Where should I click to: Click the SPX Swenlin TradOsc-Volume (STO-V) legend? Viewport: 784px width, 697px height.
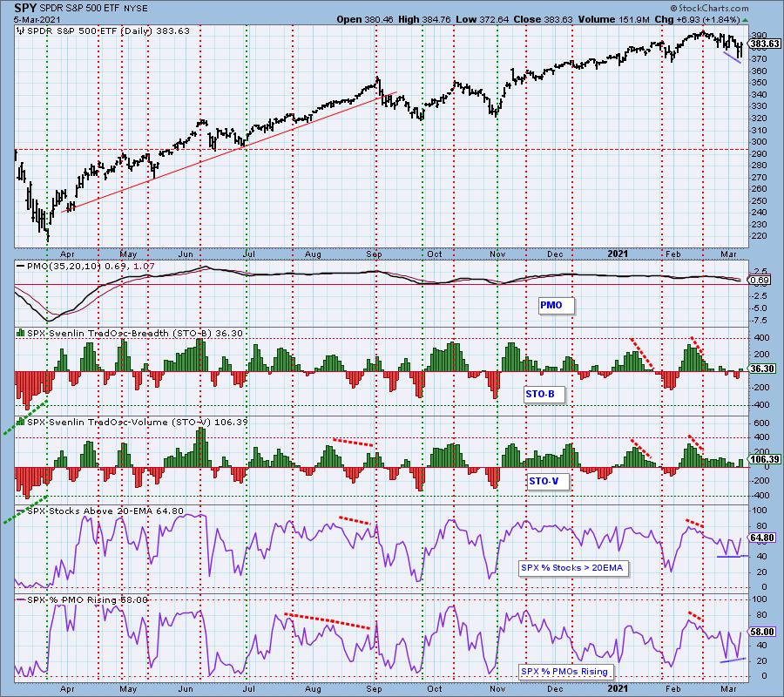tap(138, 422)
